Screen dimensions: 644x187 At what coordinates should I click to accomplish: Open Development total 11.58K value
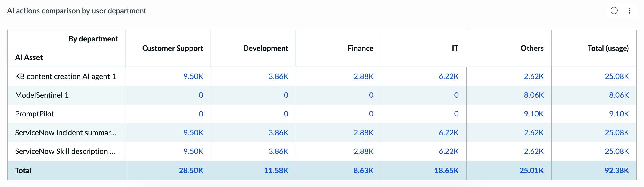coord(276,171)
